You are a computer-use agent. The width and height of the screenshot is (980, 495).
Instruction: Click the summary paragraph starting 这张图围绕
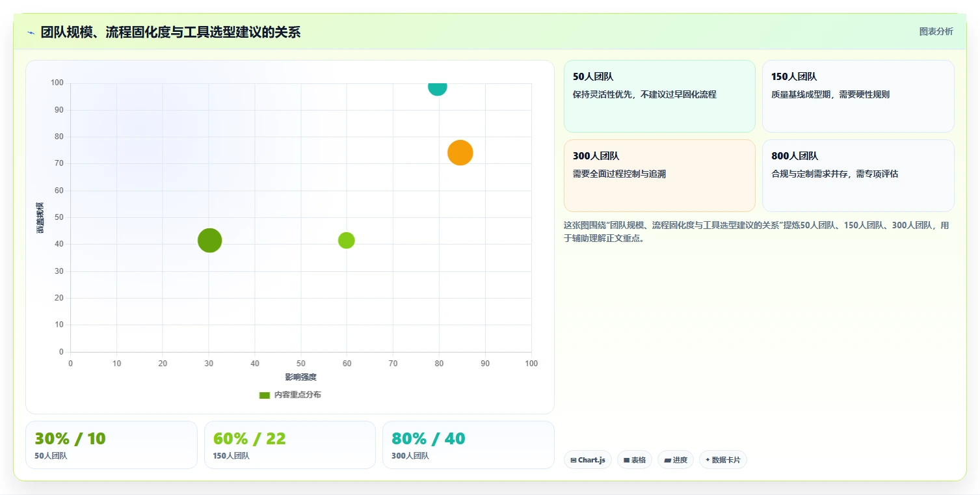[x=756, y=232]
